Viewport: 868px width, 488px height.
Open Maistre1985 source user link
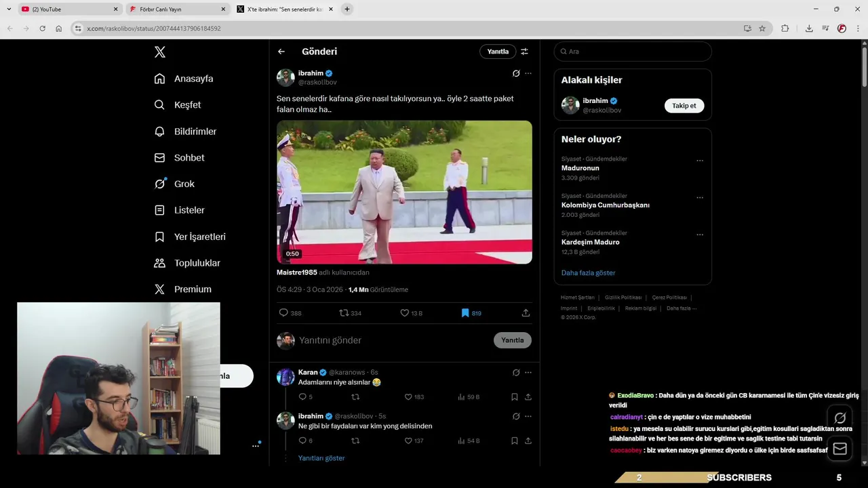tap(296, 272)
